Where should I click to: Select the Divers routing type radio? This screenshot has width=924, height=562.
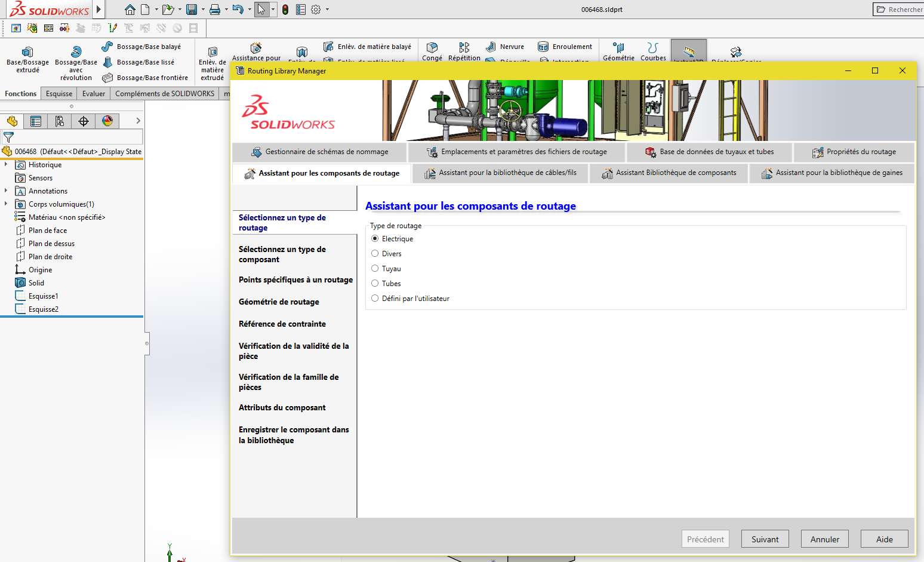tap(375, 253)
